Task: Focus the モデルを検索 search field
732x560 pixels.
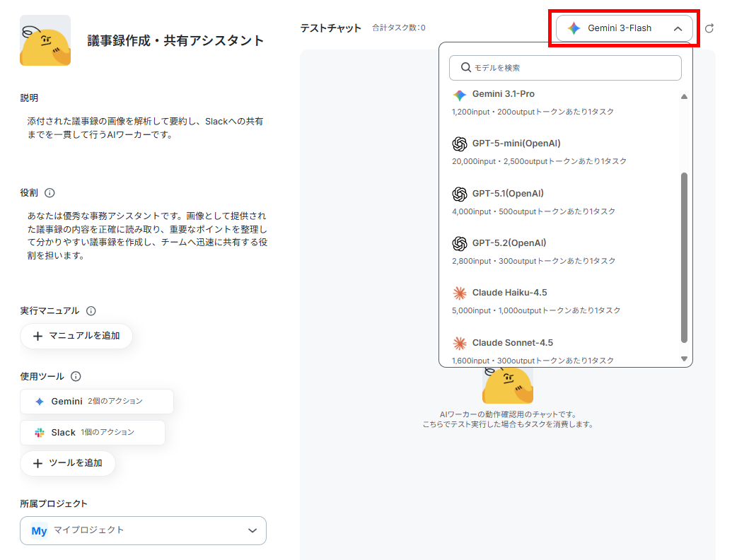Action: tap(565, 68)
